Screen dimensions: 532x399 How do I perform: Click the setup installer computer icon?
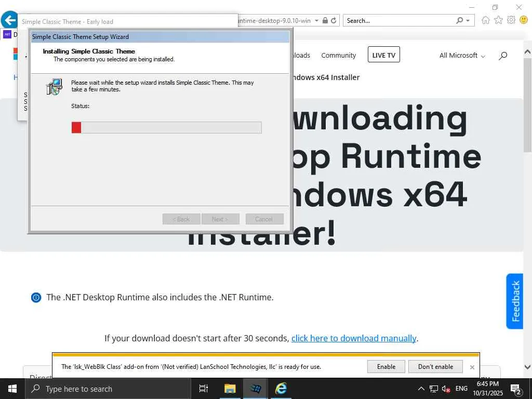pos(54,87)
